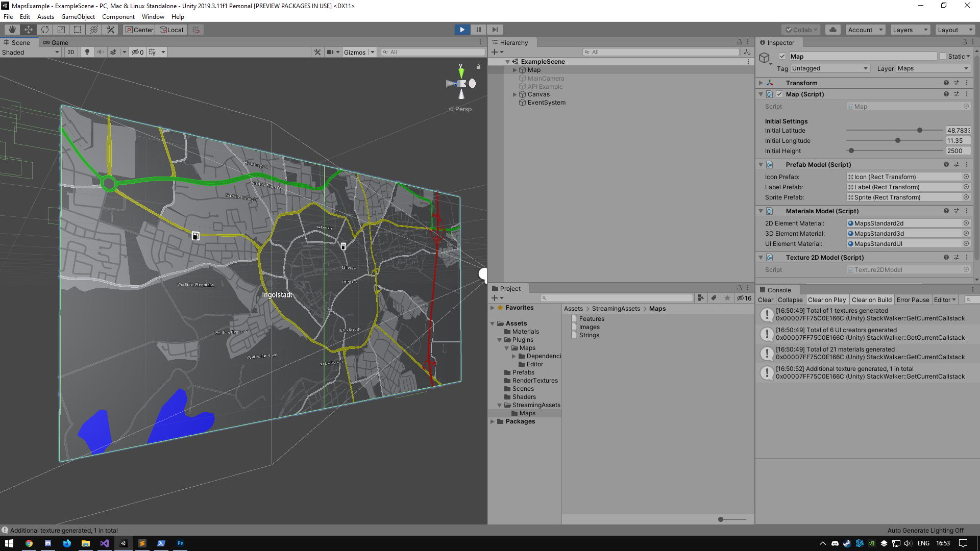
Task: Select the Rotate tool
Action: point(45,30)
